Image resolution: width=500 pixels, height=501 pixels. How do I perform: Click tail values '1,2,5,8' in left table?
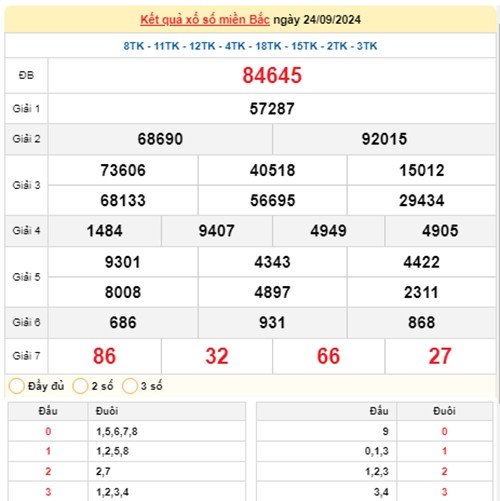113,451
